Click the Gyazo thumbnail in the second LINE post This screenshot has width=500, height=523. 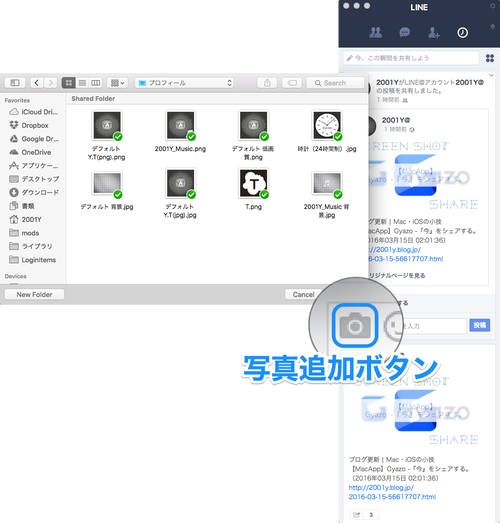click(x=416, y=410)
